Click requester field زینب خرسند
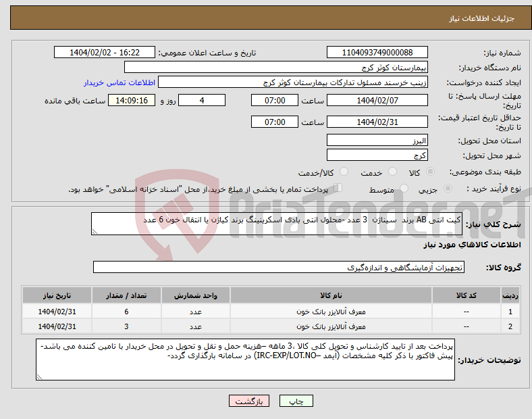The width and height of the screenshot is (532, 419). tap(293, 82)
